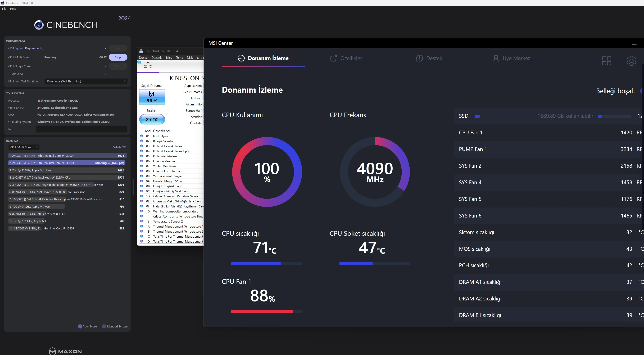Image resolution: width=644 pixels, height=355 pixels.
Task: Click the status dot for Enerji Döngüsü Sayısı
Action: pos(142,186)
